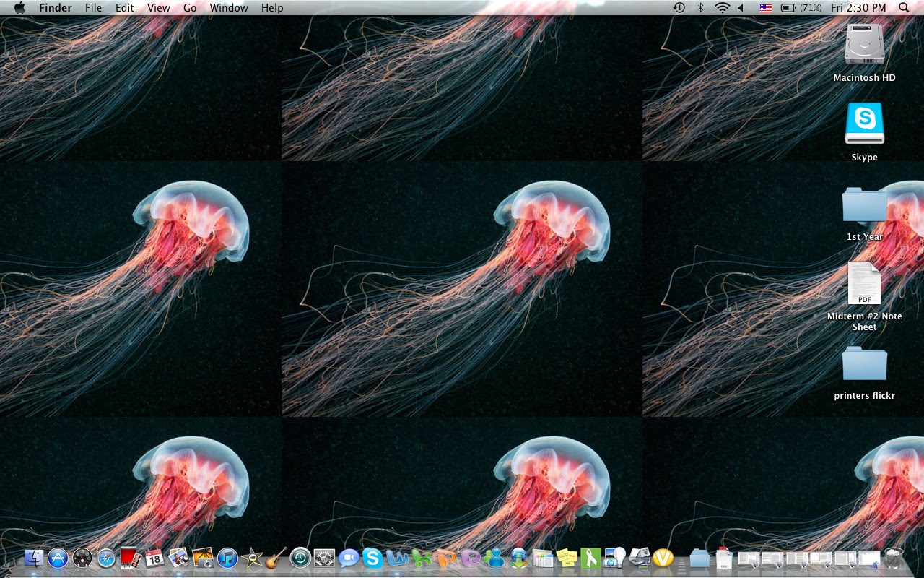Screen dimensions: 924x578
Task: Open the Window menu
Action: [x=229, y=8]
